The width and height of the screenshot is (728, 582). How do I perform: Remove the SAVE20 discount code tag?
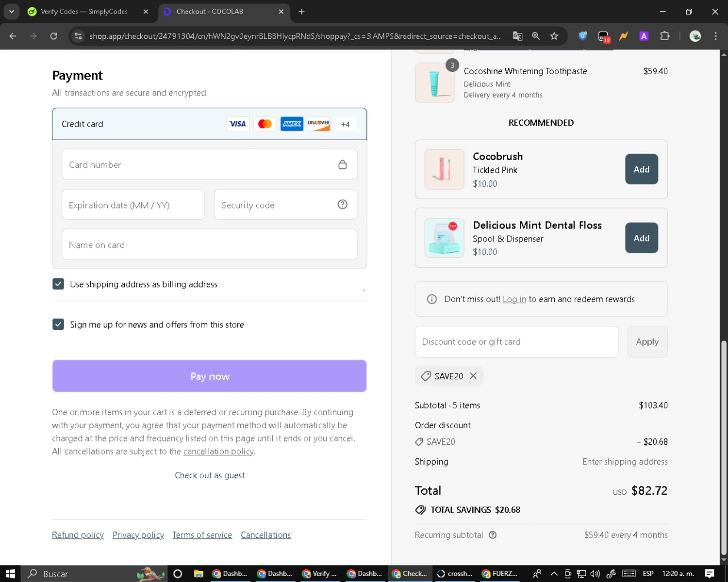(x=473, y=376)
